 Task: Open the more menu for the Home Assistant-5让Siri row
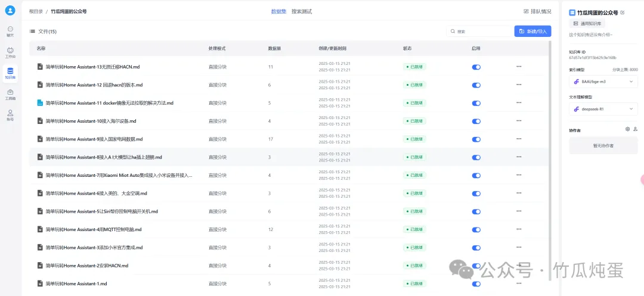pyautogui.click(x=519, y=211)
